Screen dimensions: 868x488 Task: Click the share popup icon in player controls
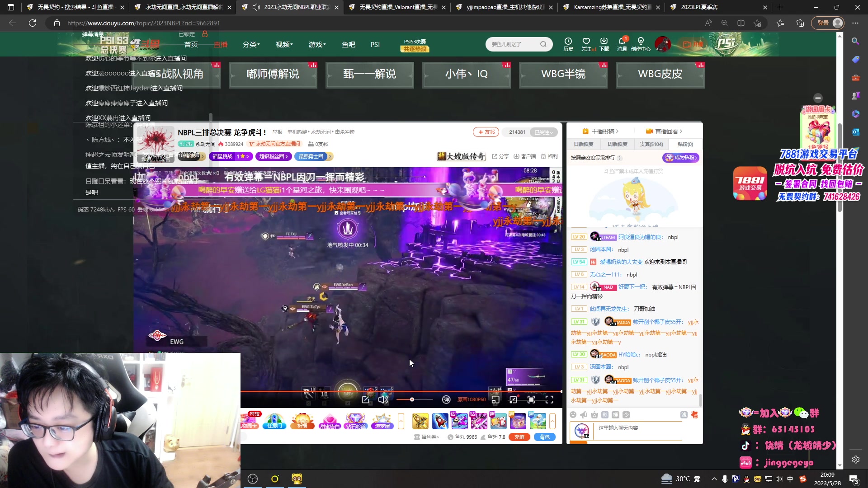(x=366, y=399)
